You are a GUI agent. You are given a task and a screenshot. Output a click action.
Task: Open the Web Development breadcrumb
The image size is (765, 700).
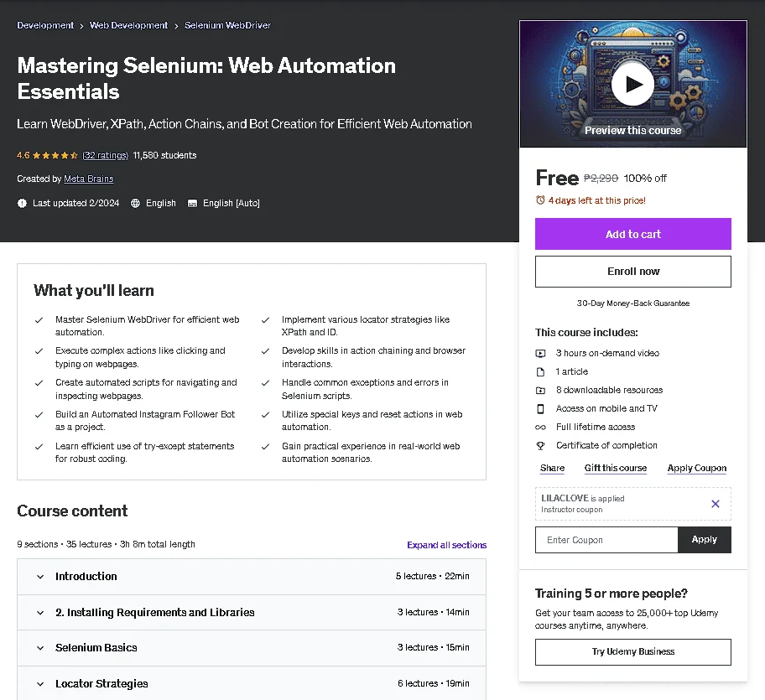[128, 25]
